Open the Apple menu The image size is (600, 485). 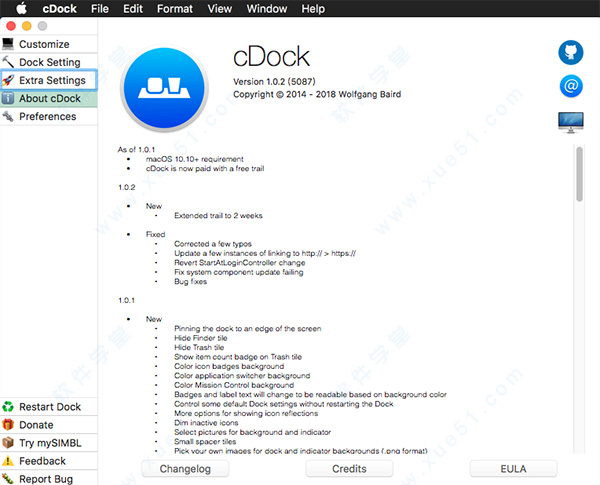click(x=22, y=8)
